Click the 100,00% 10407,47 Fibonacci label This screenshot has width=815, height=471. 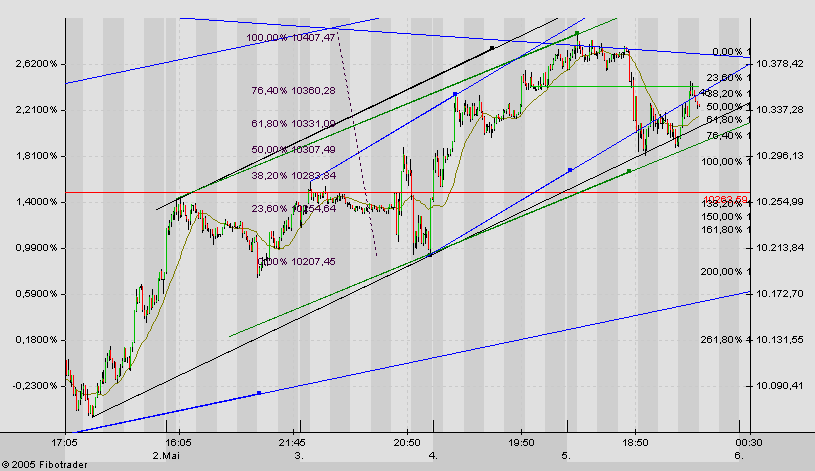[x=291, y=38]
